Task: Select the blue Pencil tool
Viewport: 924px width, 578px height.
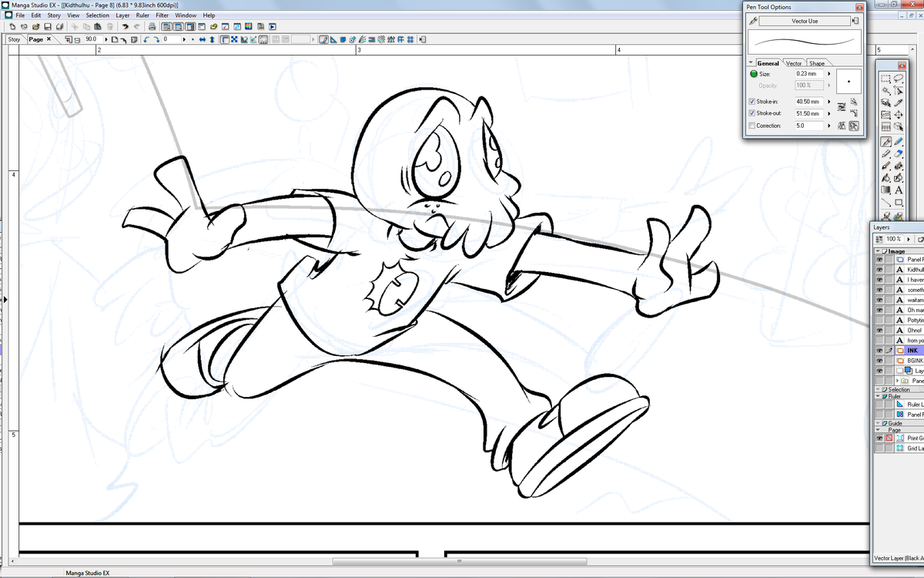Action: pyautogui.click(x=899, y=142)
